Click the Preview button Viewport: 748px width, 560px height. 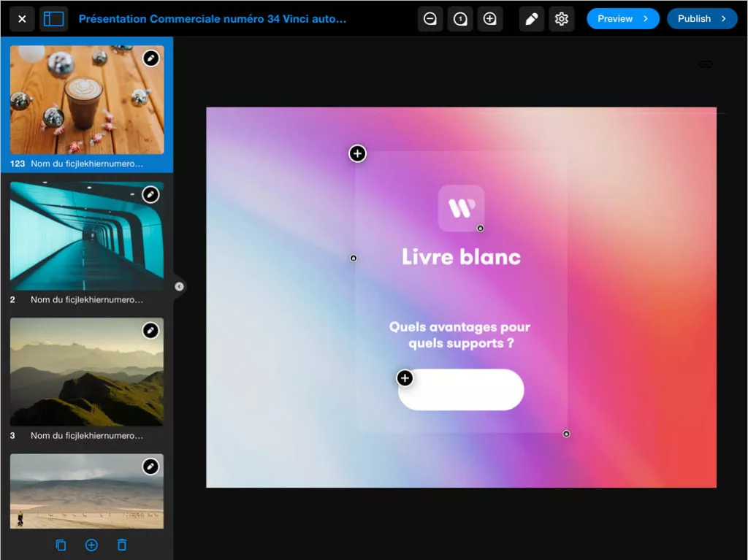click(x=623, y=19)
